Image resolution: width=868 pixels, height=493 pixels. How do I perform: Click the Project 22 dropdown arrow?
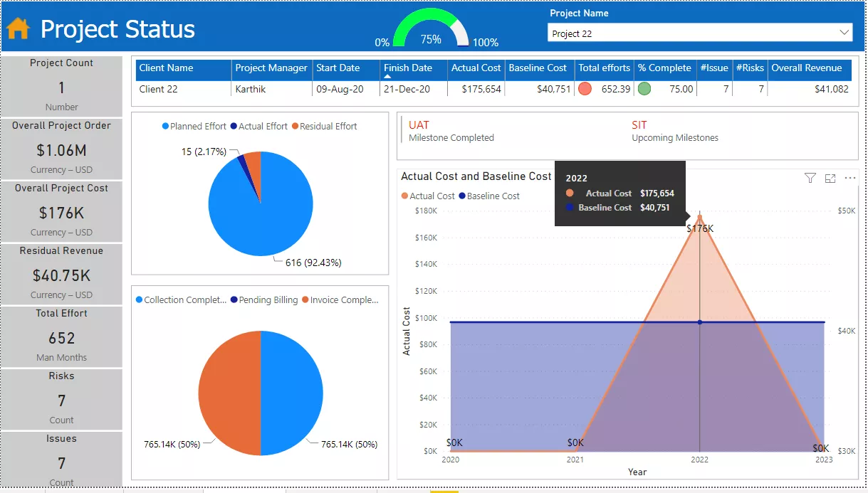tap(845, 33)
